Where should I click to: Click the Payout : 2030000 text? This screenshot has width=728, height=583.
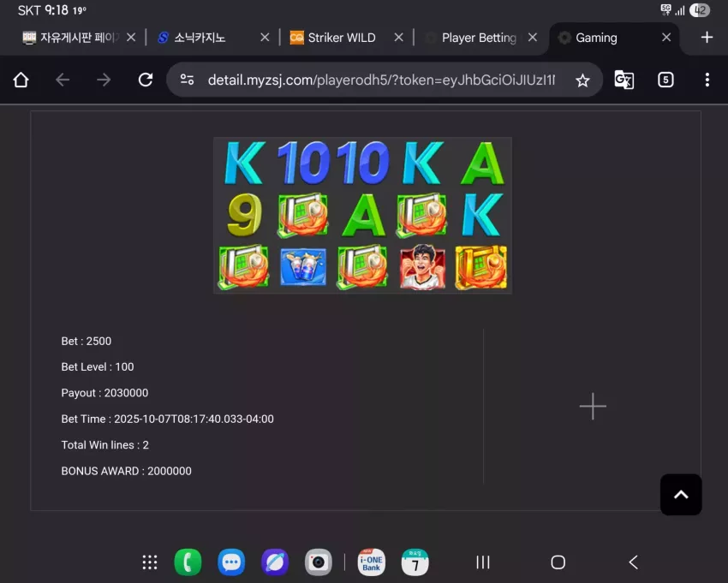(104, 393)
